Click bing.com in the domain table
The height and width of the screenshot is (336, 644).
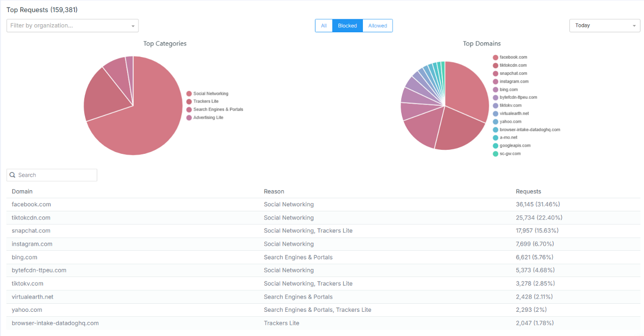25,257
